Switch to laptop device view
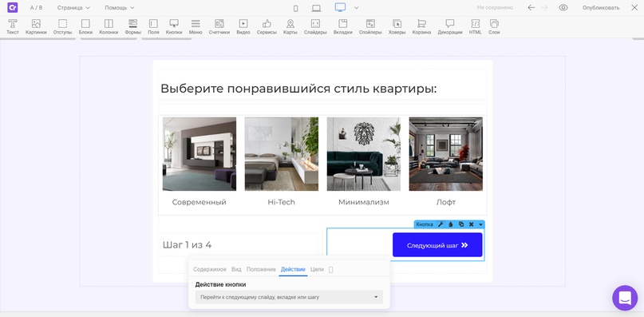 316,8
